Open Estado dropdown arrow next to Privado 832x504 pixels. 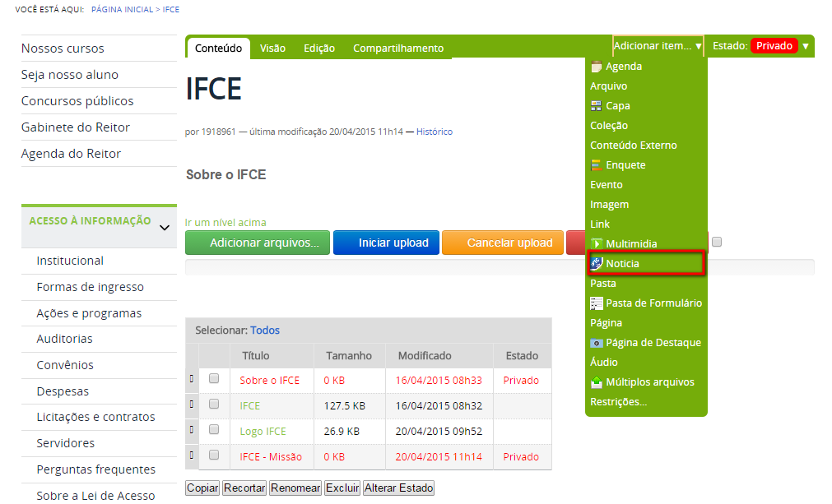[x=806, y=46]
